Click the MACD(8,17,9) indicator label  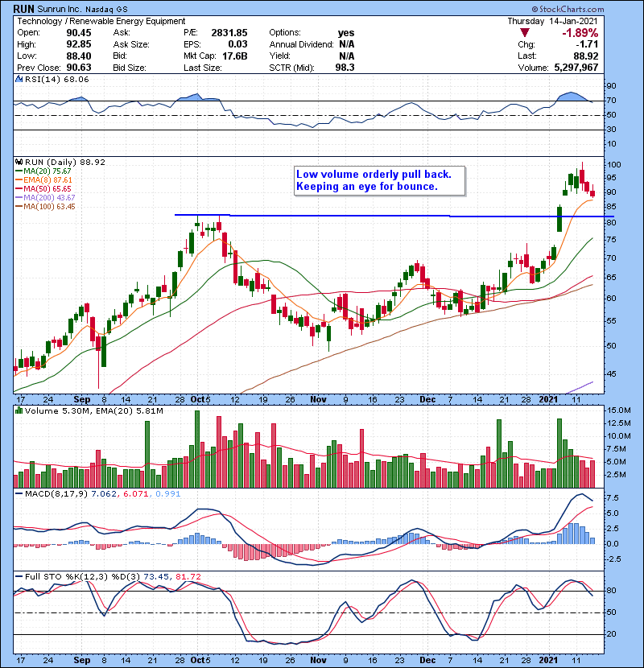tap(56, 494)
